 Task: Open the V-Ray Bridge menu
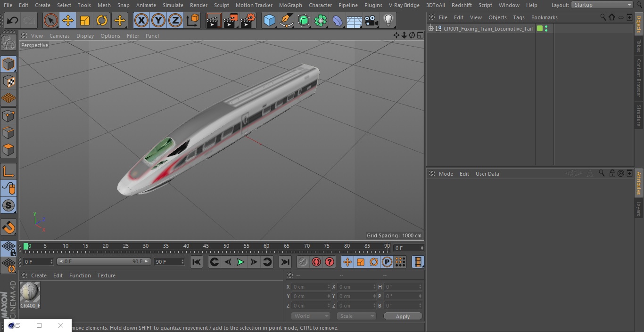click(404, 5)
